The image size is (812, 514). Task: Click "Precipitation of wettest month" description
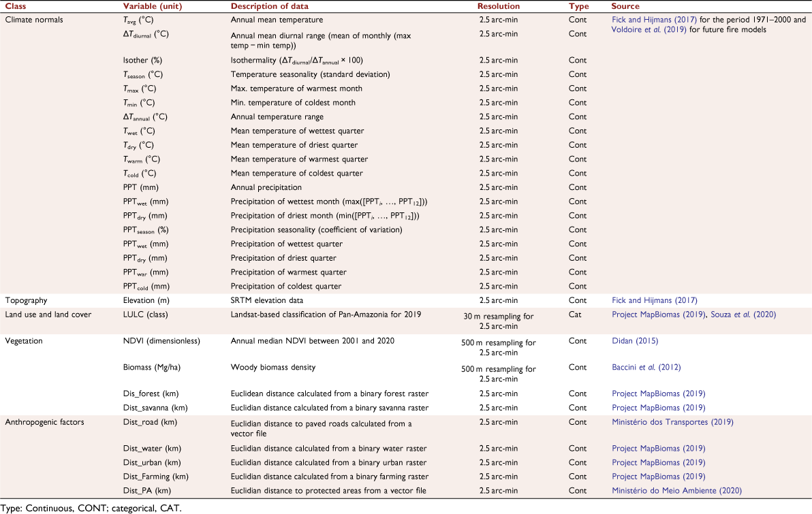[x=329, y=202]
